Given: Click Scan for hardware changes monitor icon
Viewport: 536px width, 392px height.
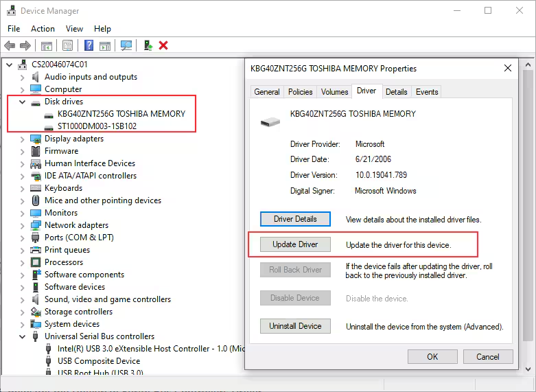Looking at the screenshot, I should 126,45.
